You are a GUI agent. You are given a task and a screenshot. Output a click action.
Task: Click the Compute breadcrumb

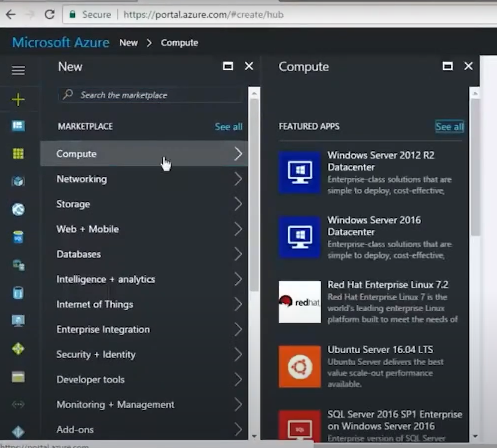(x=180, y=43)
